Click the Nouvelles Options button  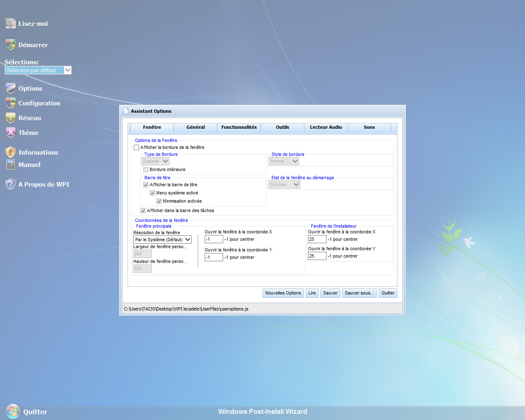click(x=283, y=293)
